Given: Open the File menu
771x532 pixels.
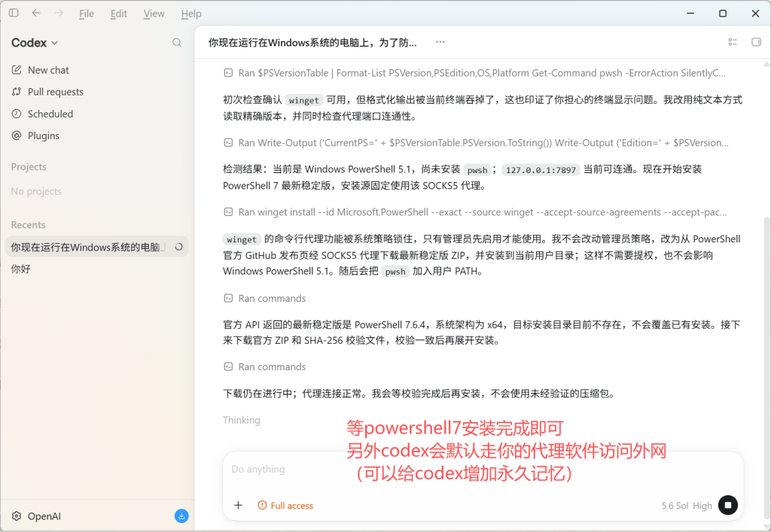Looking at the screenshot, I should (x=87, y=14).
